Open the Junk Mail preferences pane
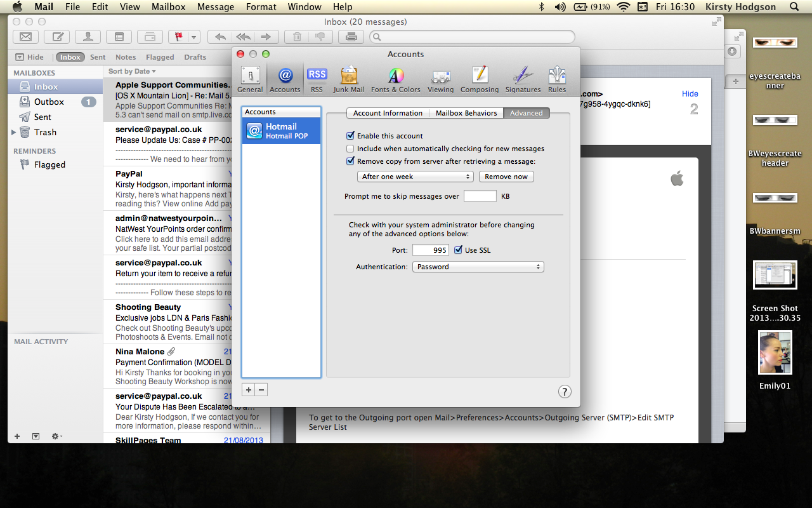The height and width of the screenshot is (508, 812). [349, 79]
